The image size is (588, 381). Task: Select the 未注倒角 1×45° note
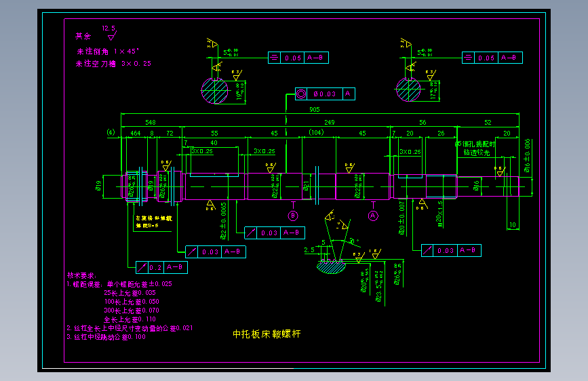(x=108, y=52)
